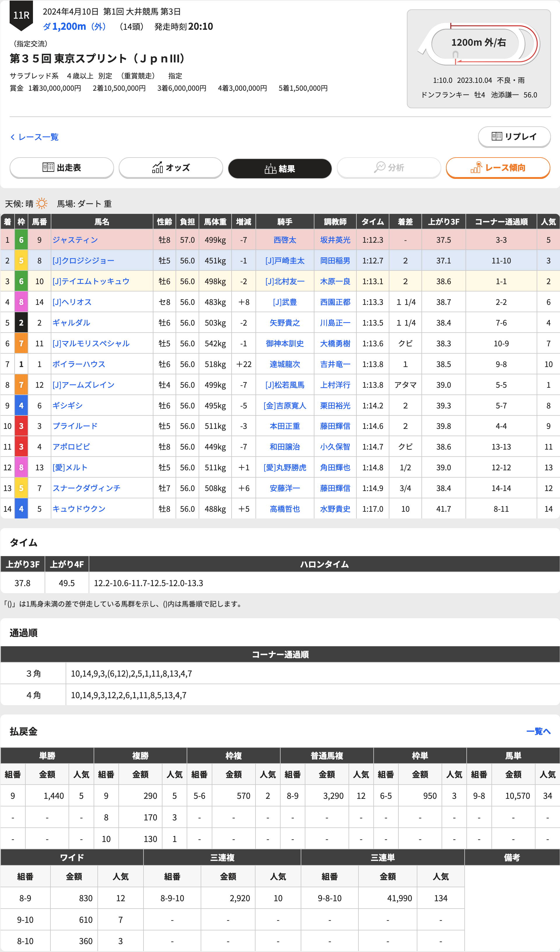Open jockey 安藤洋一 profile
Image resolution: width=560 pixels, height=952 pixels.
(285, 488)
